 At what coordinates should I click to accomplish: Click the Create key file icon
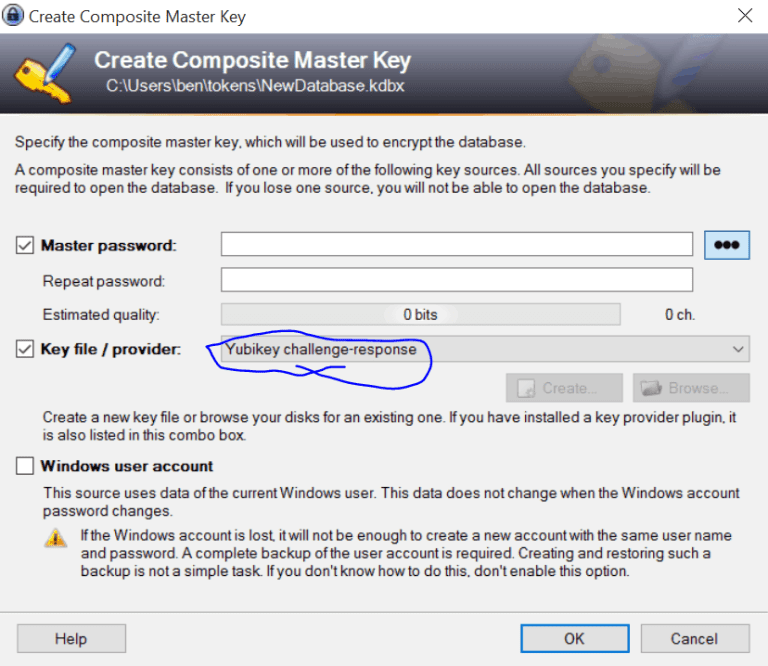(526, 388)
